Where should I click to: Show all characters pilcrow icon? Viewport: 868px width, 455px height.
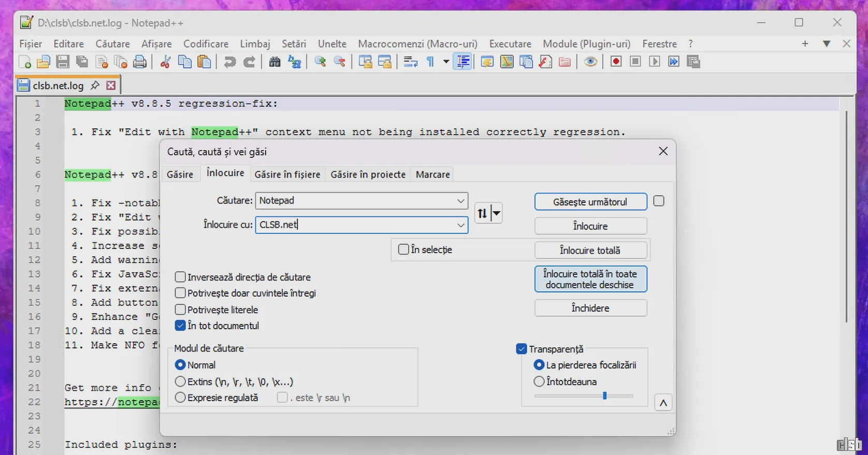[x=430, y=62]
